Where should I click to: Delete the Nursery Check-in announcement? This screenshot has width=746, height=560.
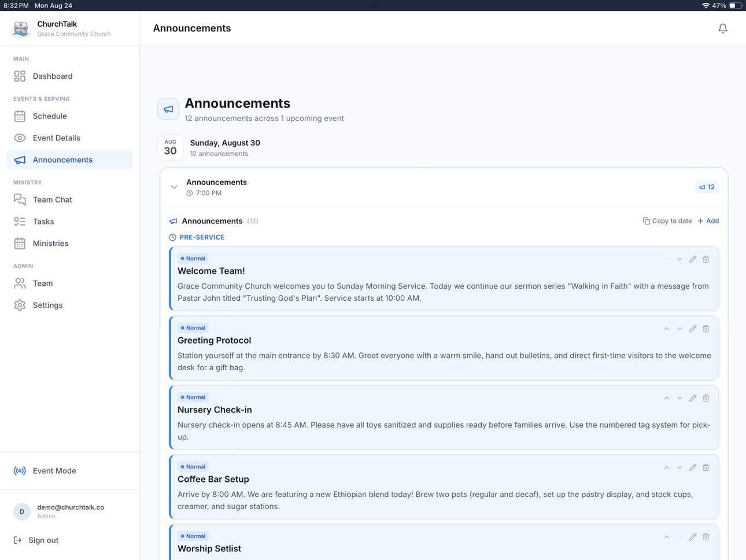706,399
